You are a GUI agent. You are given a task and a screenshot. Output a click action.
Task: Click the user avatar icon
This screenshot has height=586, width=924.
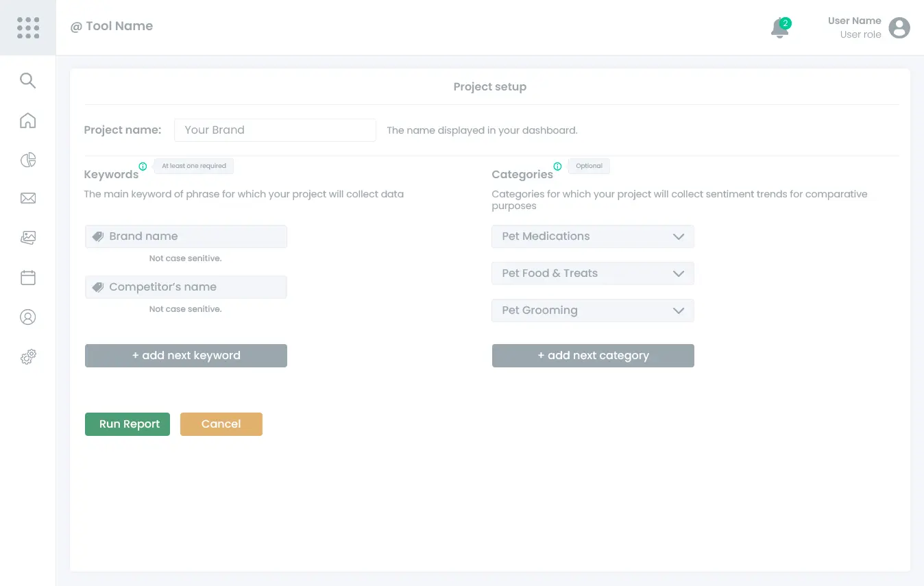coord(899,27)
